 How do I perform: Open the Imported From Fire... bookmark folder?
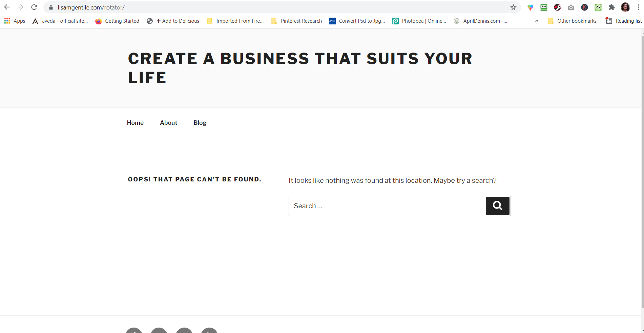tap(235, 21)
